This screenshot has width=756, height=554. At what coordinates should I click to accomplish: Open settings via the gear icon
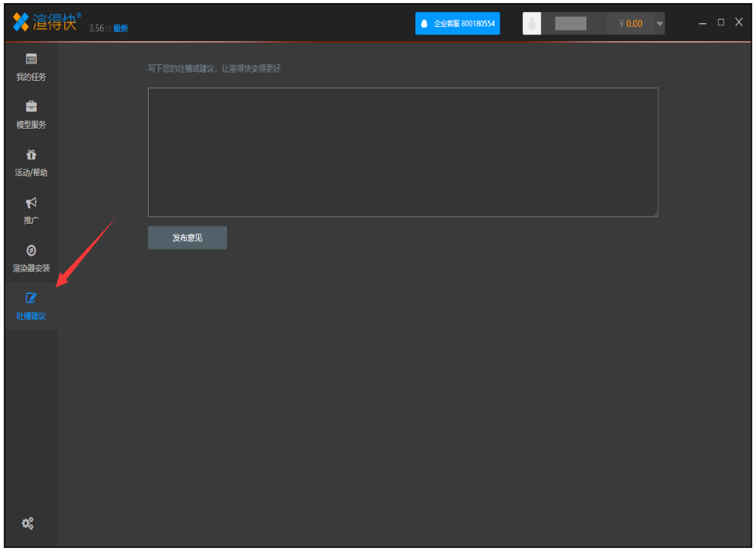28,523
